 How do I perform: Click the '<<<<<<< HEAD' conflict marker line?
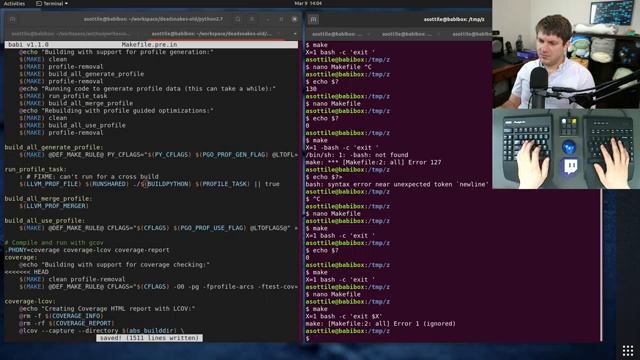click(x=27, y=272)
